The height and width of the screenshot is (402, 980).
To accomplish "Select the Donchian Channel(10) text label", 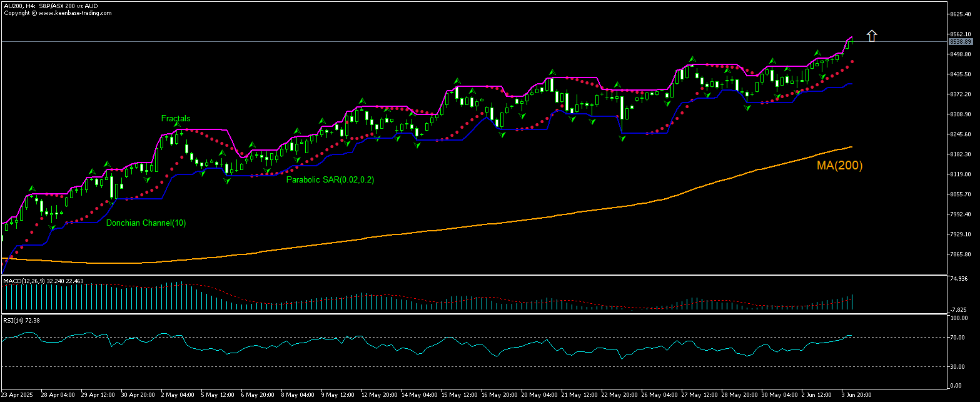I will coord(146,223).
